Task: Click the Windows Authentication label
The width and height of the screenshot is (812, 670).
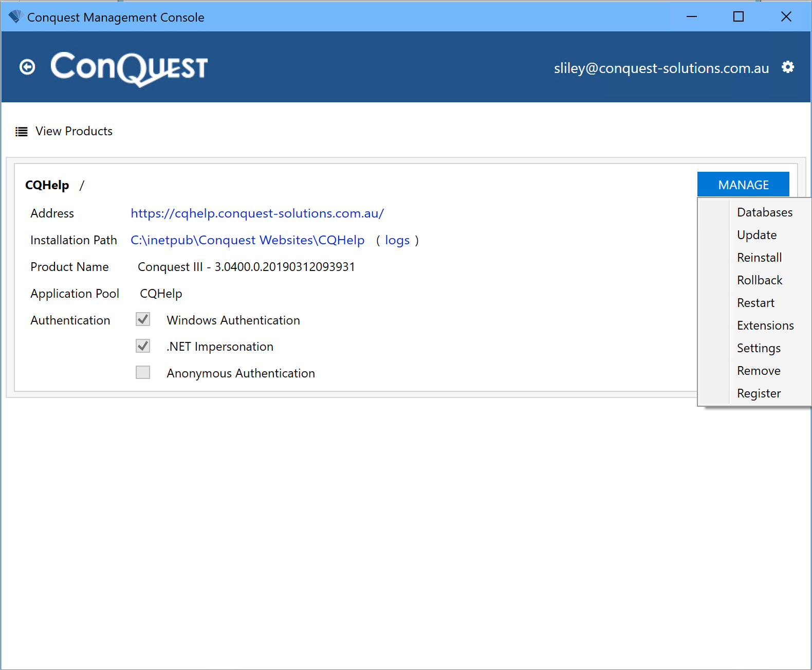Action: point(233,320)
